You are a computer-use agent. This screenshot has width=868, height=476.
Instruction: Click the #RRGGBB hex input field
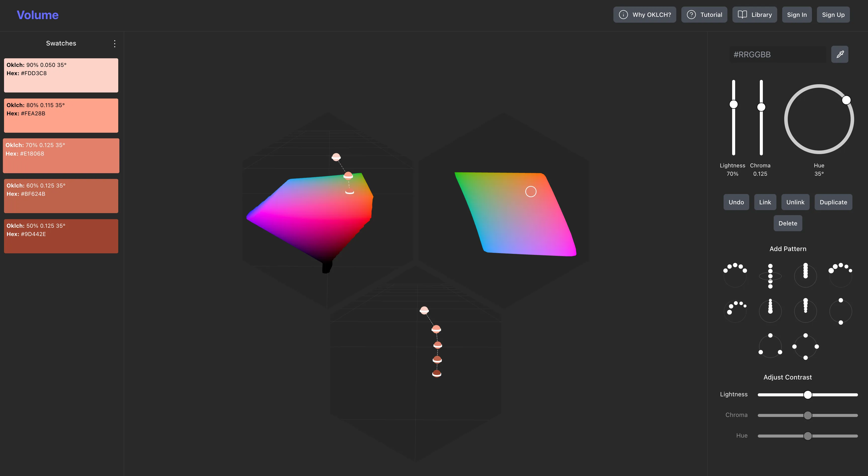tap(777, 55)
